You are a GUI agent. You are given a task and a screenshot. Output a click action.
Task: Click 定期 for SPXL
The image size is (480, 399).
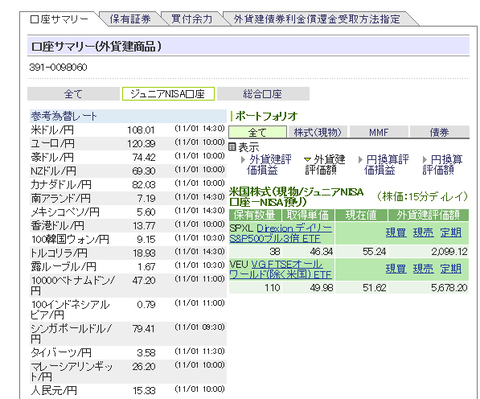coord(451,232)
